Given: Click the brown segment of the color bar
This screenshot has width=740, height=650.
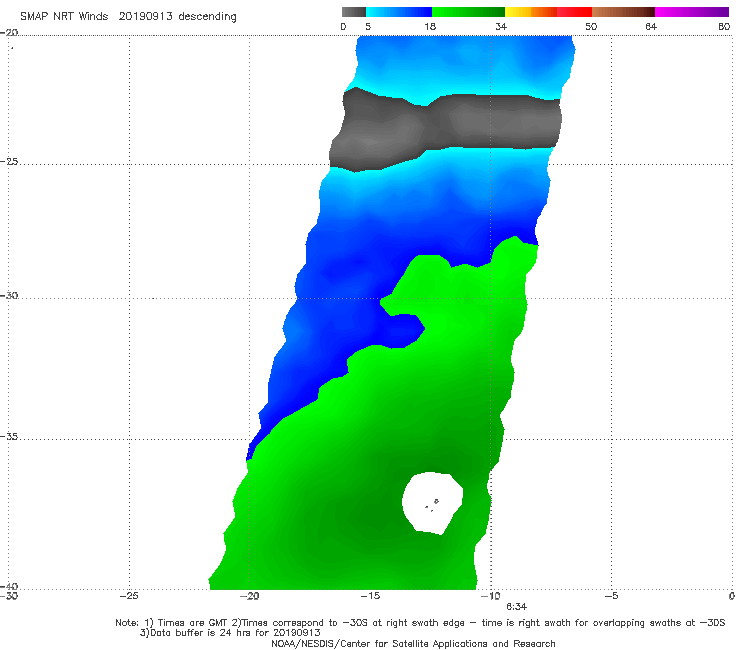Looking at the screenshot, I should pos(623,12).
